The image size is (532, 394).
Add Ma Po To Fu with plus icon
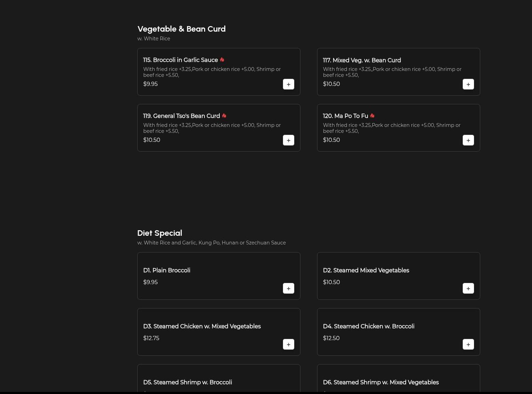(x=468, y=140)
